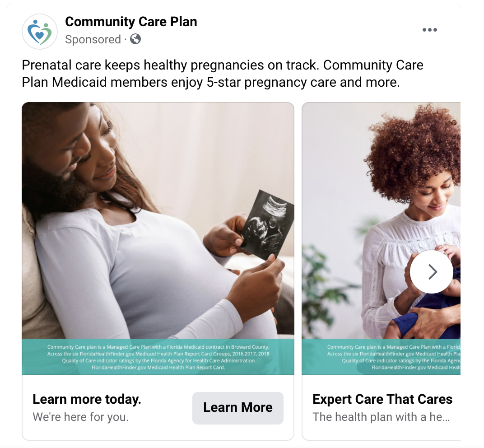This screenshot has width=484, height=448.
Task: Click the Learn More button
Action: tap(237, 408)
